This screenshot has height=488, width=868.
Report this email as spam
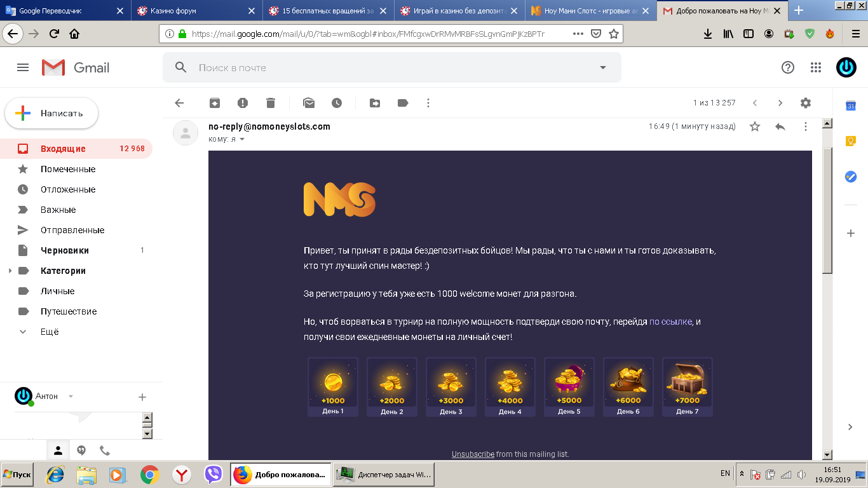(243, 103)
